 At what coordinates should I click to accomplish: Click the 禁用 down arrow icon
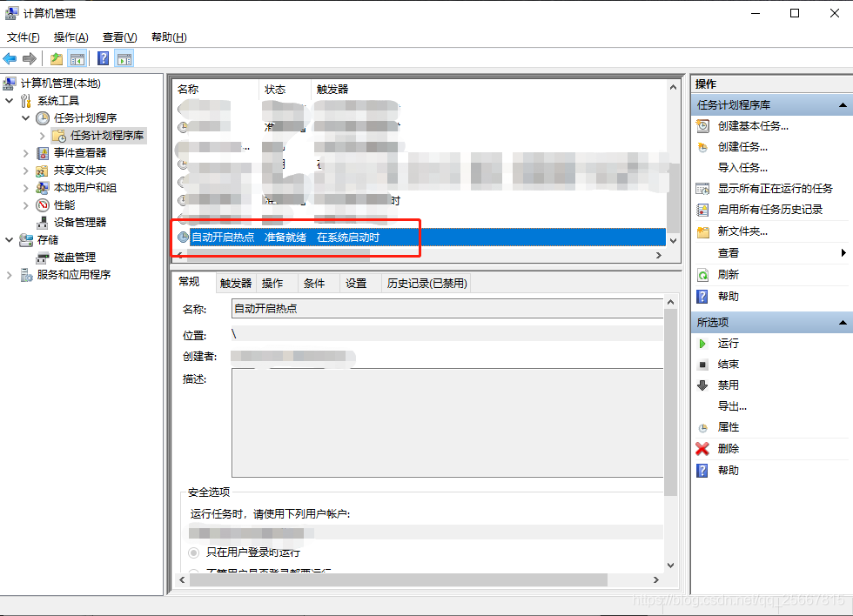point(702,385)
